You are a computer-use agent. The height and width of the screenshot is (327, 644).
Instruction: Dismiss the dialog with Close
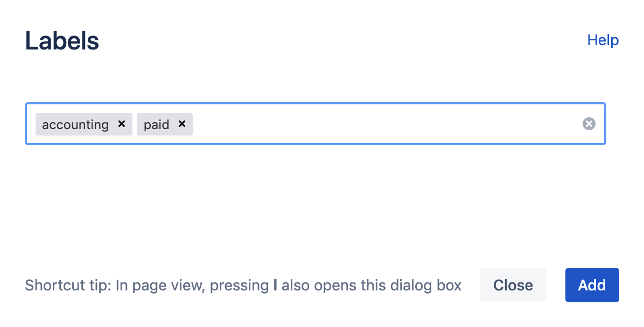[x=513, y=285]
